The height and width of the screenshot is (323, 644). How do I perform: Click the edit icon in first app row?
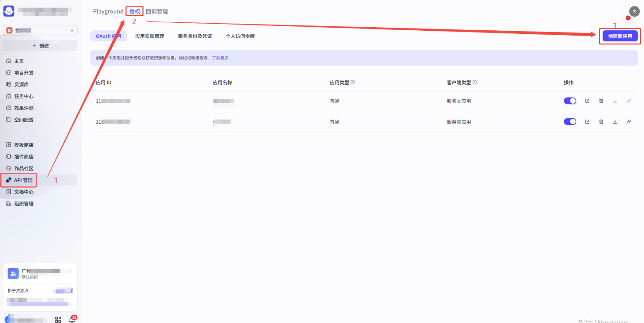point(587,101)
